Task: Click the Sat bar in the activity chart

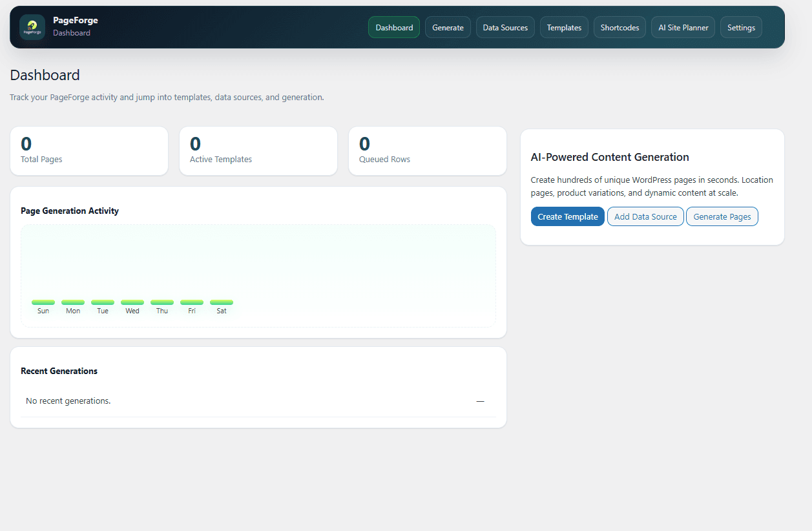Action: point(221,301)
